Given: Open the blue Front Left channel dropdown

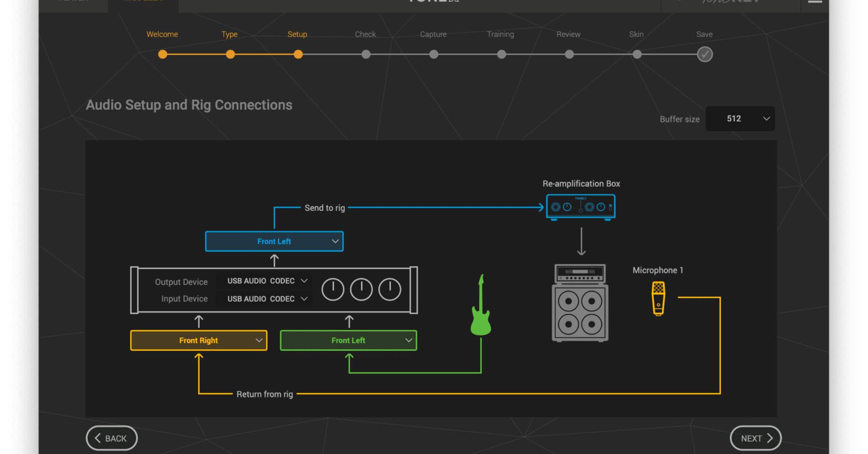Looking at the screenshot, I should (274, 241).
